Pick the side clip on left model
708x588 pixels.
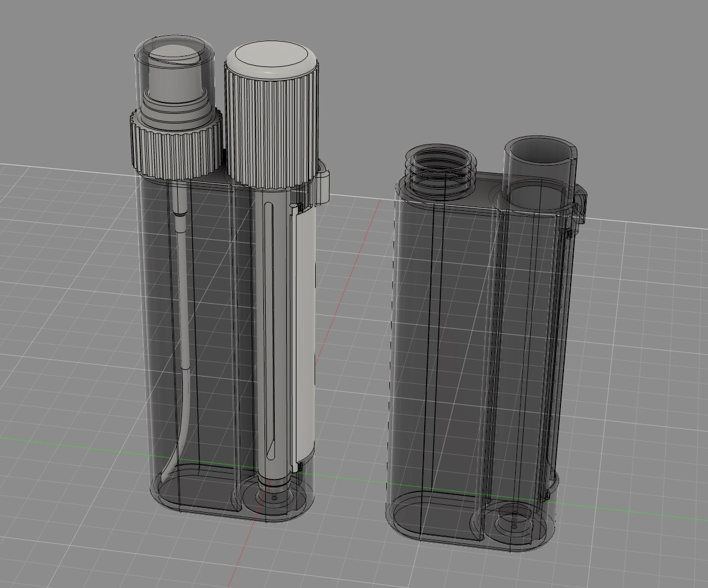tap(322, 183)
